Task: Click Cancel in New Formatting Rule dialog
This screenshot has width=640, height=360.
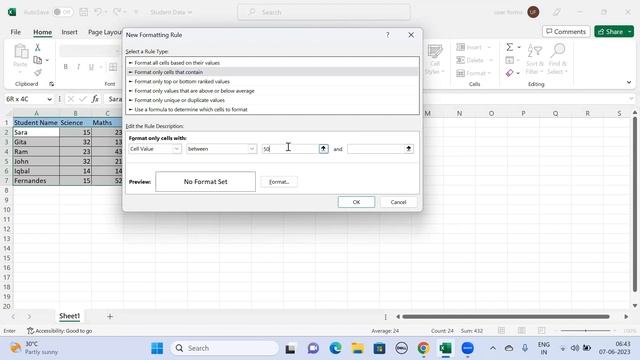Action: click(398, 202)
